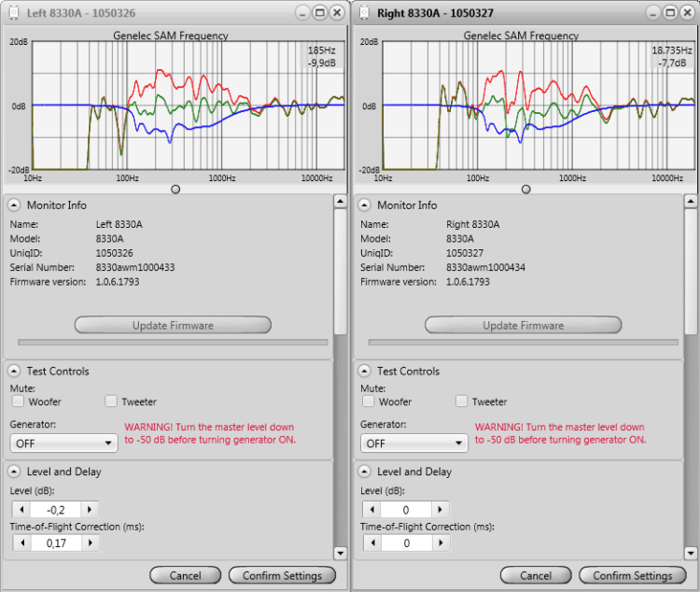Collapse Monitor Info section in Left 8330A window
This screenshot has width=700, height=592.
(14, 205)
